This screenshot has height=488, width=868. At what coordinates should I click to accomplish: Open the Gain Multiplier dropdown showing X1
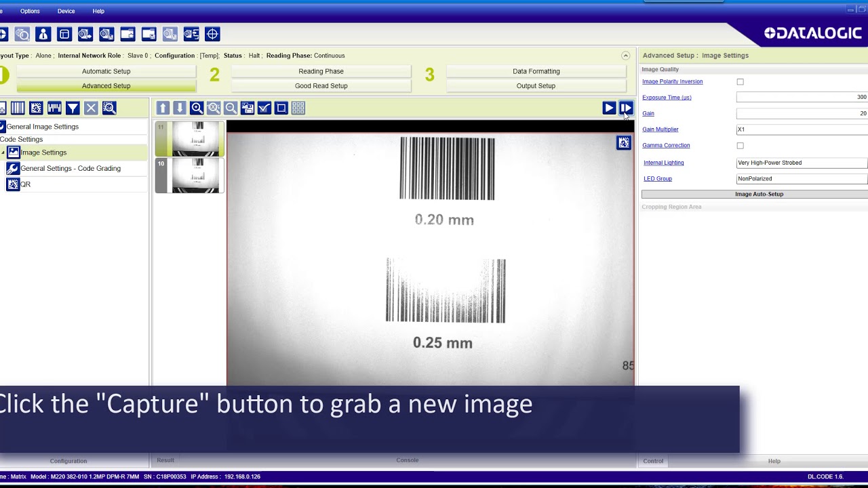[802, 129]
